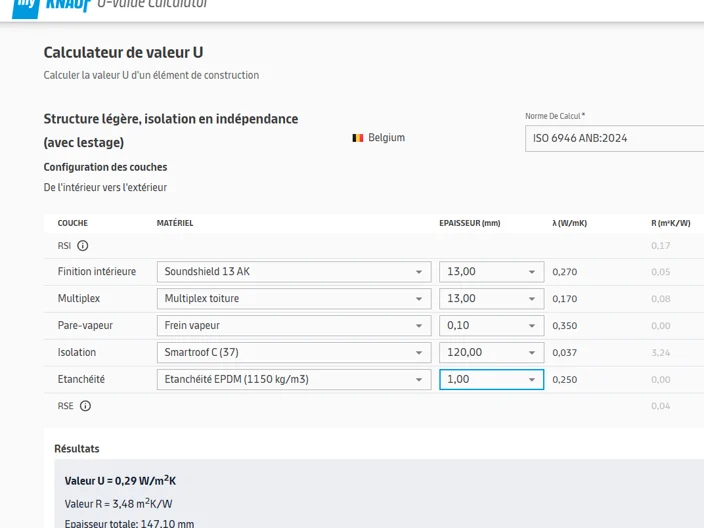Click the EPAISSEUR (mm) column header

click(470, 223)
